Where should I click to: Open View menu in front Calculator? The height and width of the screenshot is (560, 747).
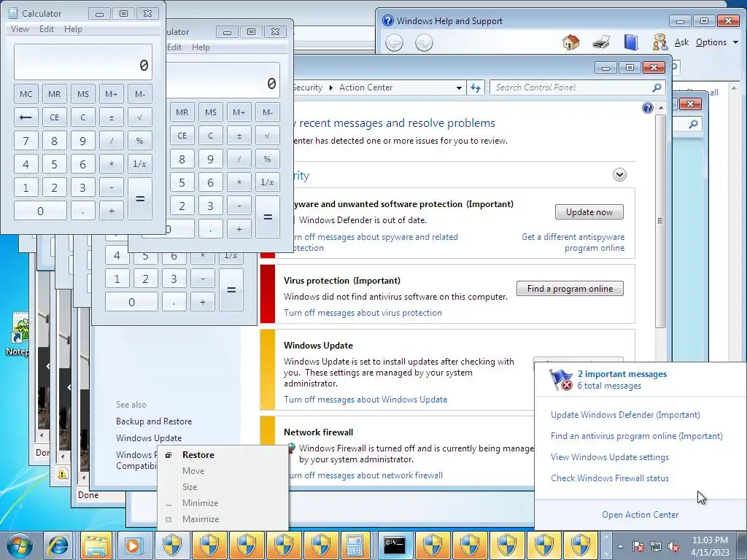[x=20, y=29]
